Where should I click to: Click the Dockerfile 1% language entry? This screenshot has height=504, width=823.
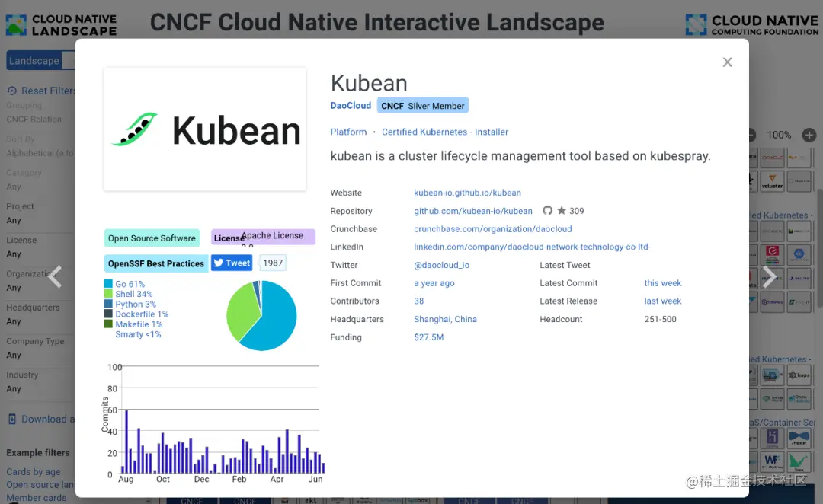tap(142, 314)
